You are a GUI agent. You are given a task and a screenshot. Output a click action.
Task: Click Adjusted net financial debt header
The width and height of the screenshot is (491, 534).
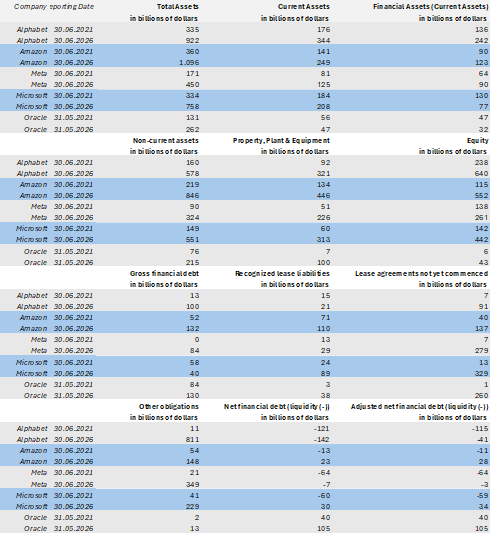[419, 406]
